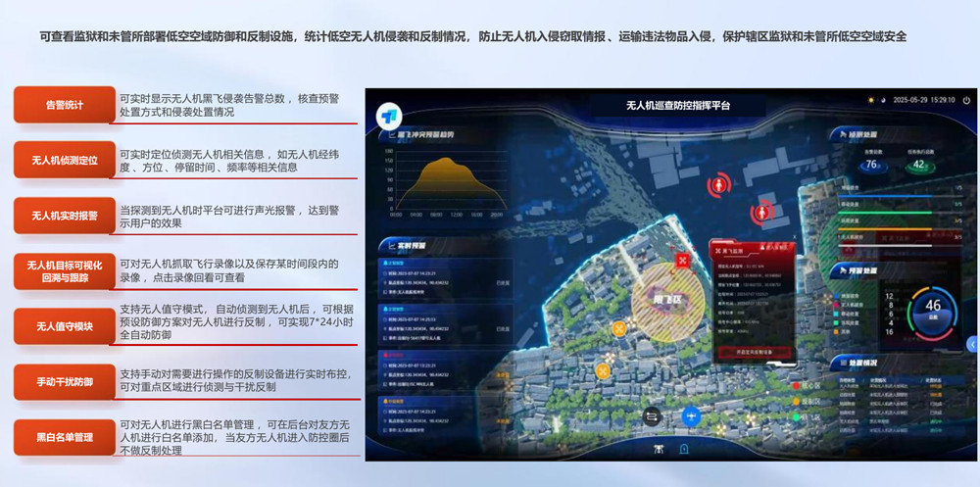Click the bottom bar drone icon
The height and width of the screenshot is (487, 980).
coord(659,448)
